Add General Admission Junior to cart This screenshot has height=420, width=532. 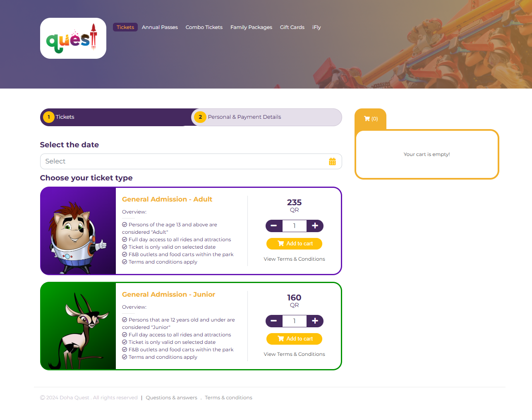[294, 339]
